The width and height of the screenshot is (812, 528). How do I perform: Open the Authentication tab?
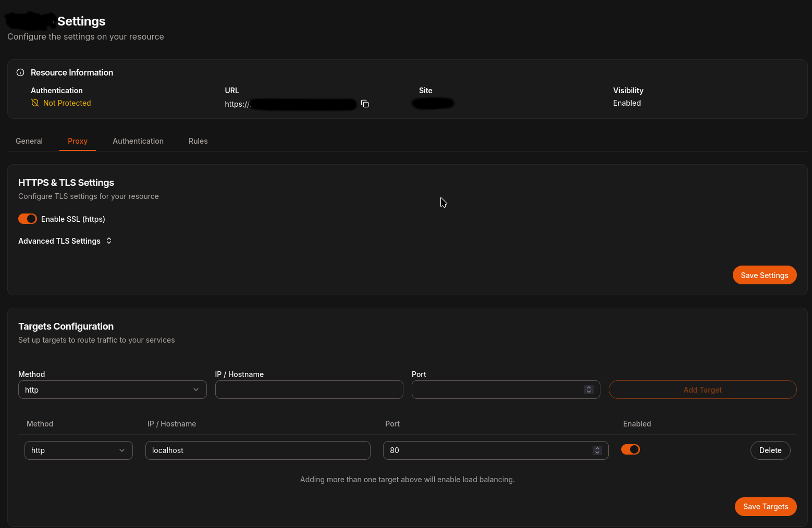click(x=138, y=141)
